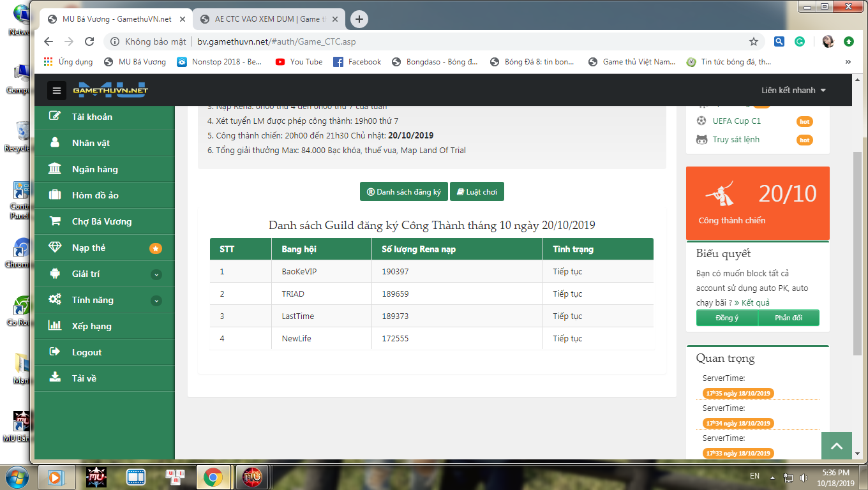Click the Danh sách đăng ký button
This screenshot has width=868, height=490.
click(x=403, y=192)
